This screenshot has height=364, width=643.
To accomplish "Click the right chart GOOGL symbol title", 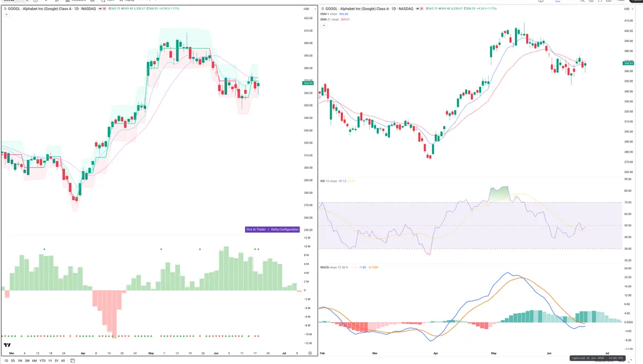I will coord(369,9).
